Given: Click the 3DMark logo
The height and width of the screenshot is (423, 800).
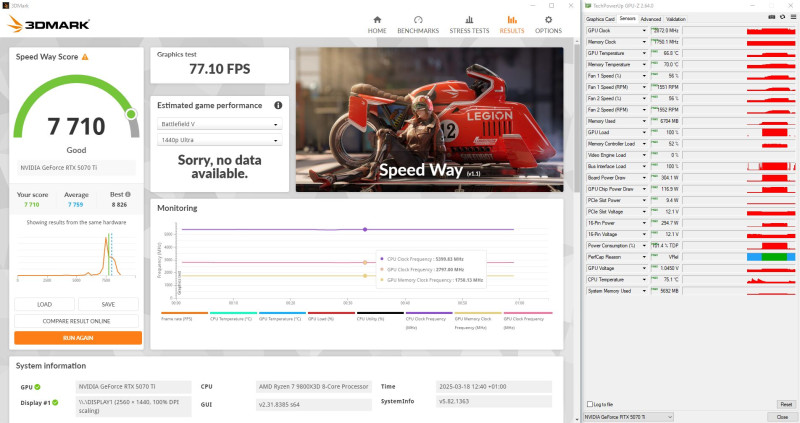Looking at the screenshot, I should click(x=49, y=23).
